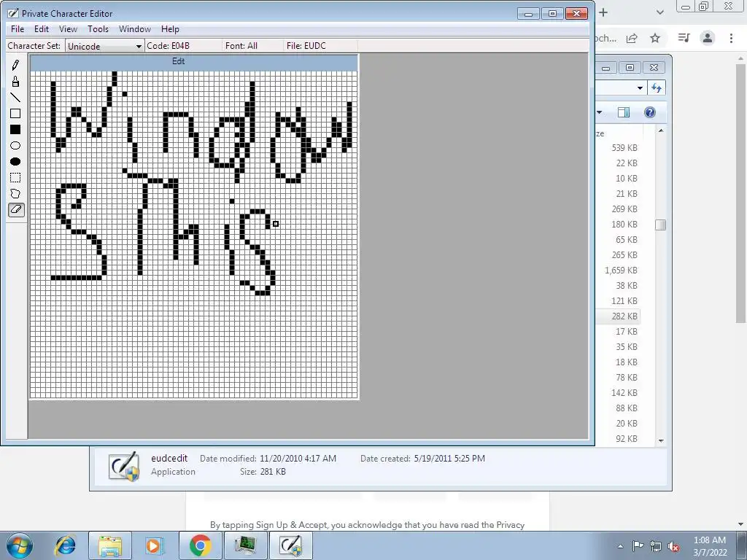Click the Private Character Editor taskbar button
747x560 pixels.
(291, 545)
